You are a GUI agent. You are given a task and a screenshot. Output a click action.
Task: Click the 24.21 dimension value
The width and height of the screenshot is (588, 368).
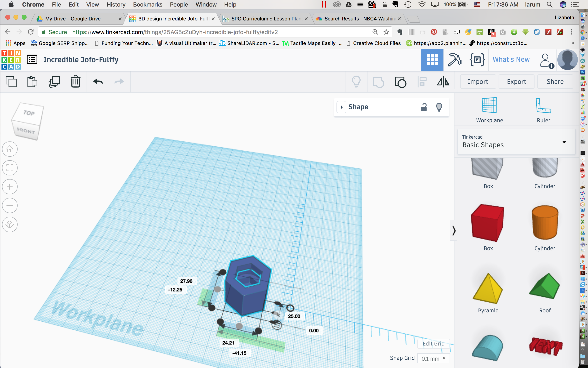(228, 343)
